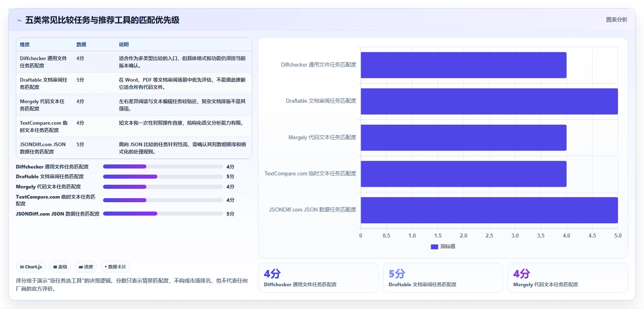This screenshot has height=309, width=644.
Task: Click the Mergely progress bar
Action: pos(163,187)
